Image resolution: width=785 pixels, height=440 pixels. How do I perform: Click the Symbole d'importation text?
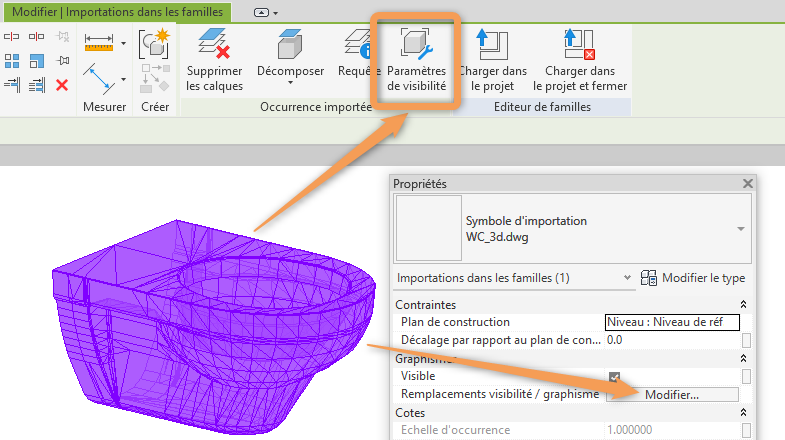526,221
